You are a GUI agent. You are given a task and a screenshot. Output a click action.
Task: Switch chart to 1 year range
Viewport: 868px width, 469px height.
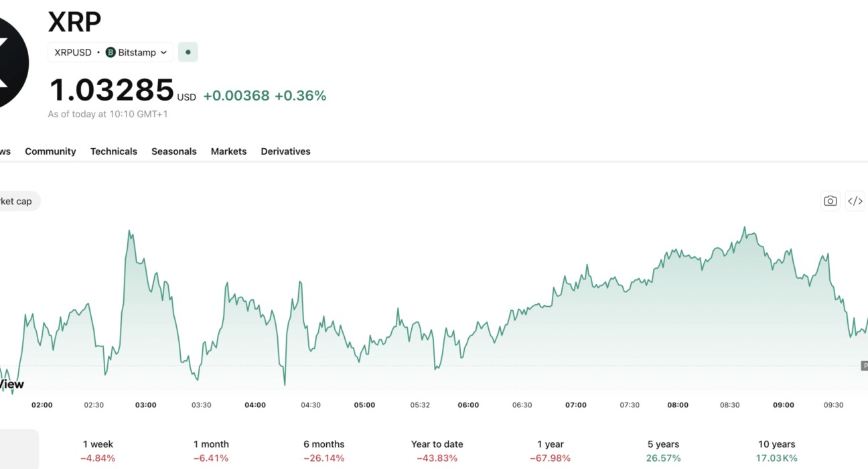pos(551,451)
